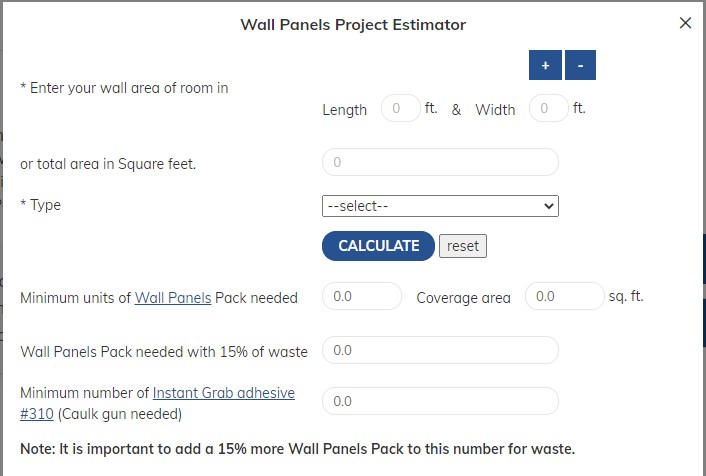
Task: Select the minimum units Pack needed field
Action: pos(362,297)
